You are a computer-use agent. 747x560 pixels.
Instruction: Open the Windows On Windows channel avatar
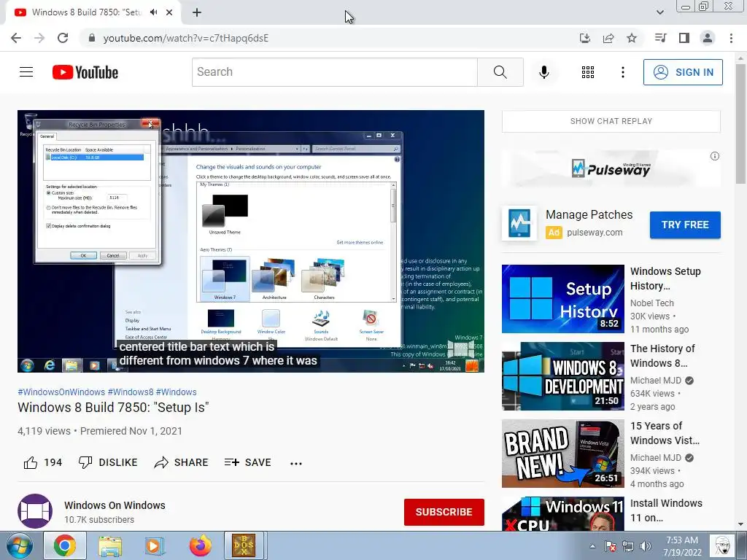coord(35,511)
